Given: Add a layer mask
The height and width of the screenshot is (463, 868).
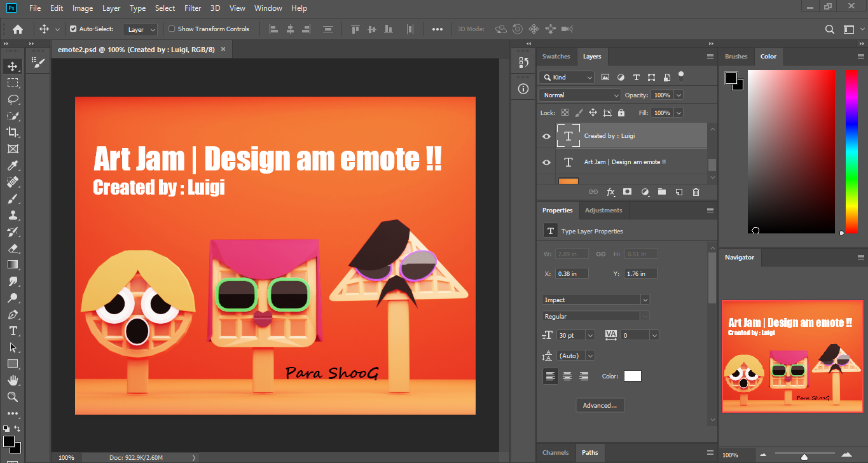Looking at the screenshot, I should [628, 191].
